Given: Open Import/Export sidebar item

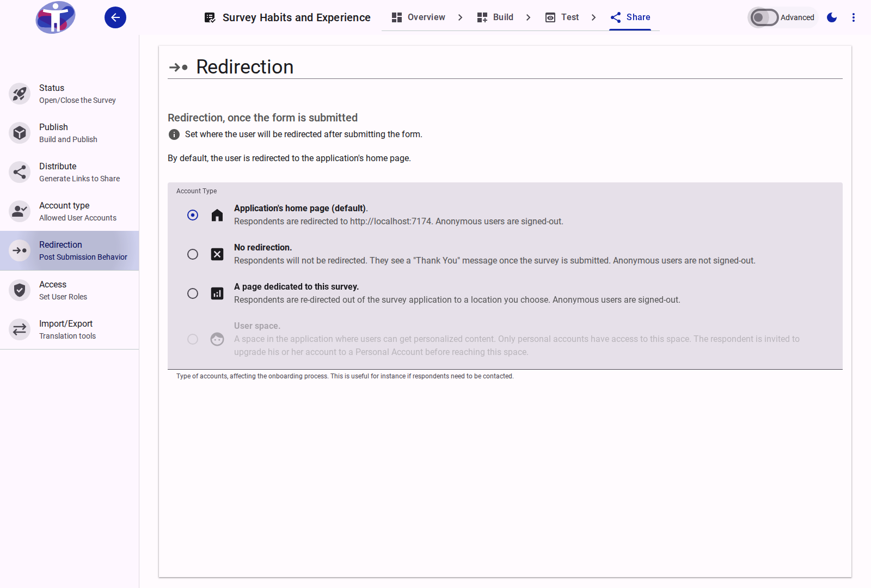Looking at the screenshot, I should [x=70, y=329].
